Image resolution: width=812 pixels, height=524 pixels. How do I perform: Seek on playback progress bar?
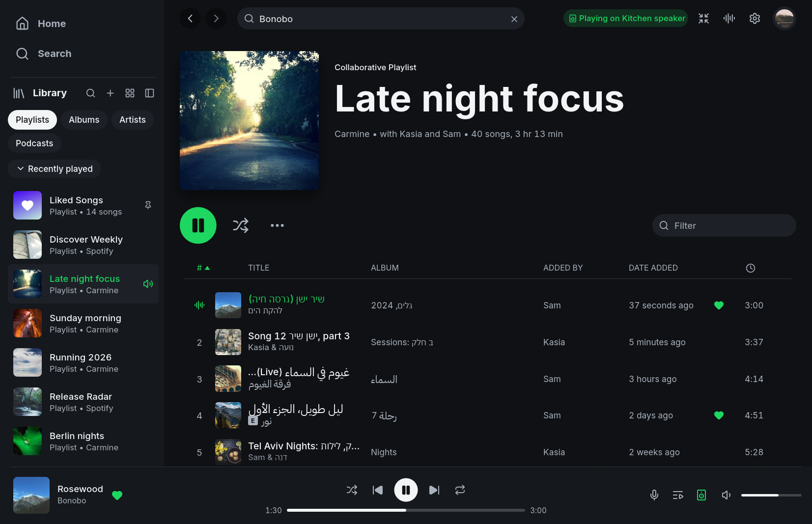click(x=406, y=510)
